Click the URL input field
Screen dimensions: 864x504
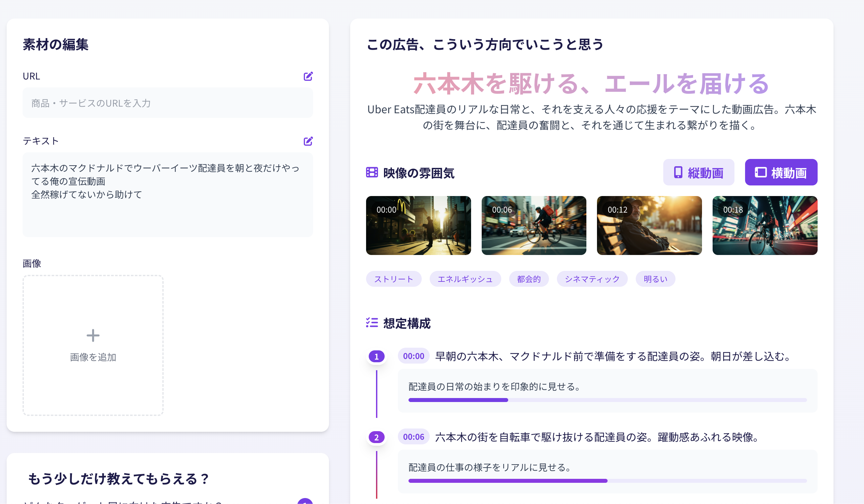167,103
